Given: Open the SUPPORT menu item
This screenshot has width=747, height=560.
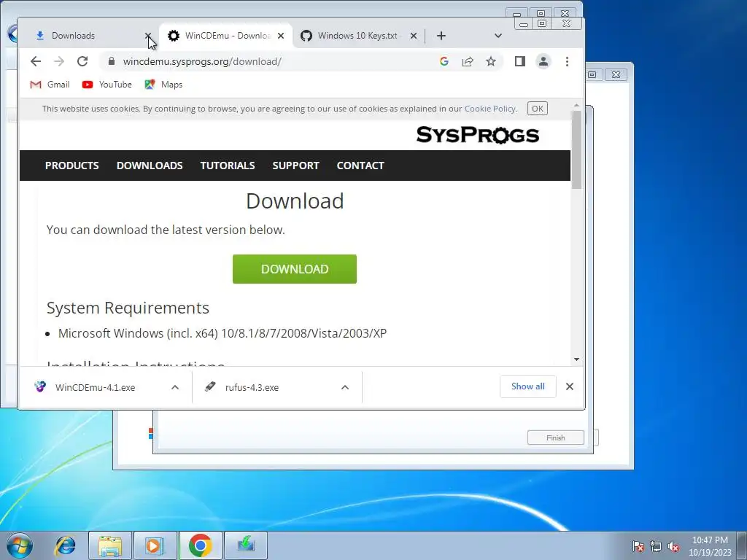Looking at the screenshot, I should pyautogui.click(x=295, y=166).
